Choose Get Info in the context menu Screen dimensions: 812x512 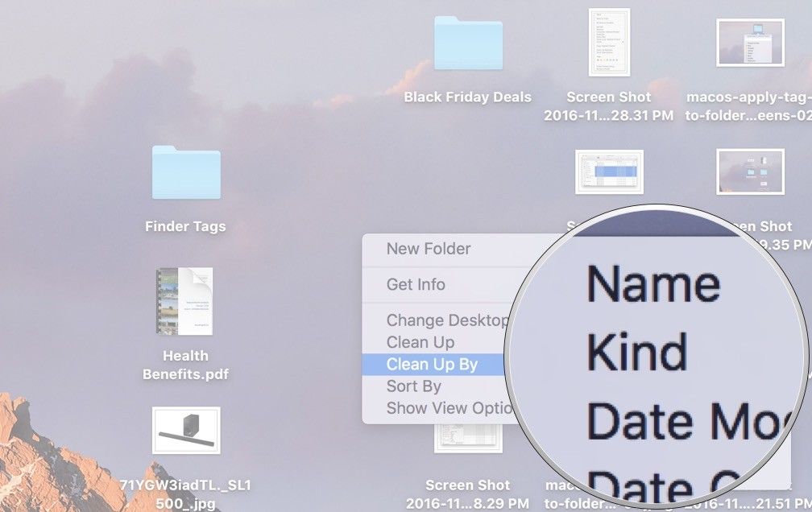pos(416,284)
